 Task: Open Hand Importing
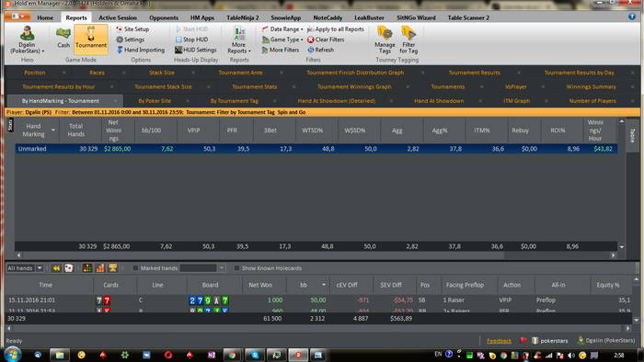(141, 50)
